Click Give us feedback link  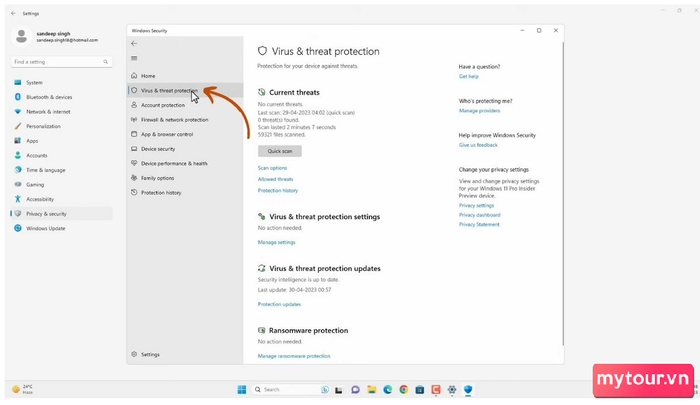[478, 145]
